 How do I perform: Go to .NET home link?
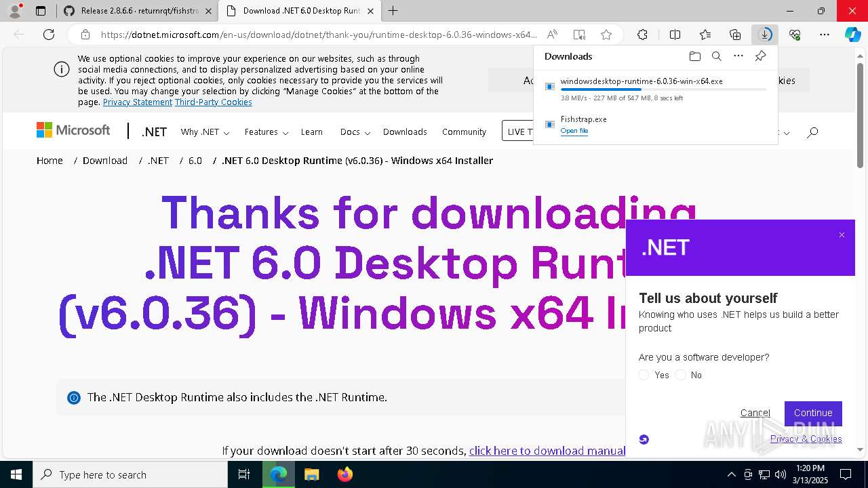coord(154,132)
